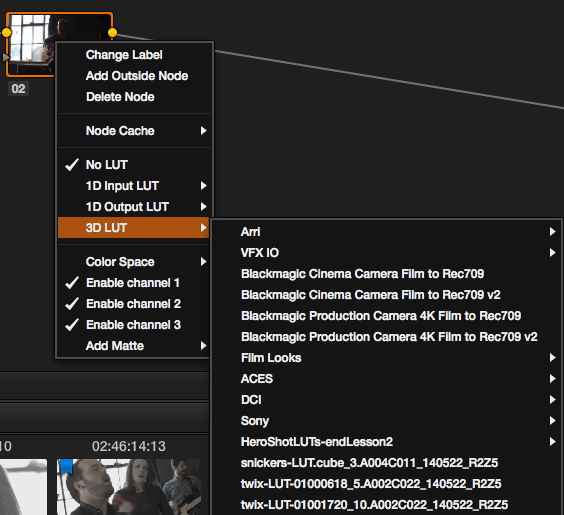The height and width of the screenshot is (515, 564).
Task: Click node 02 yellow output connector
Action: coord(112,33)
